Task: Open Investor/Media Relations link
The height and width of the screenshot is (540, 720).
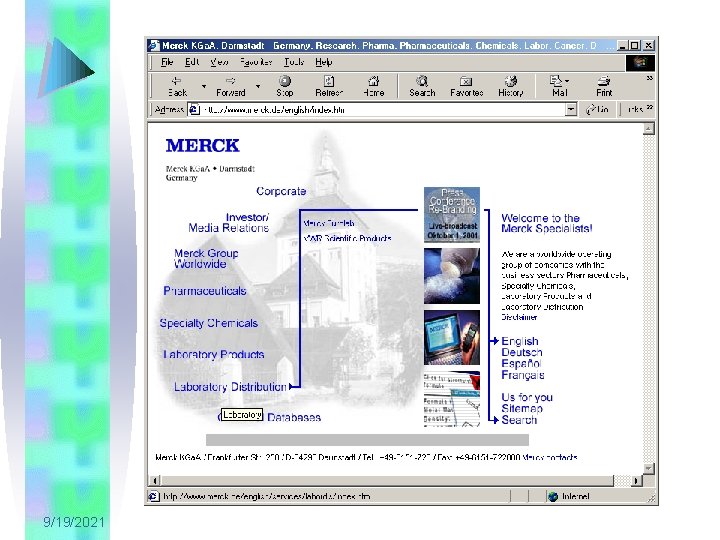Action: (229, 223)
